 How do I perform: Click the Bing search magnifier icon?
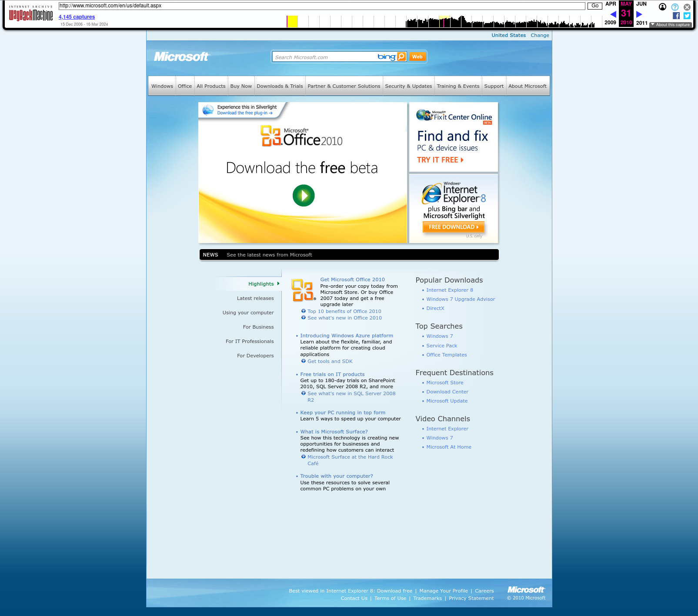401,57
